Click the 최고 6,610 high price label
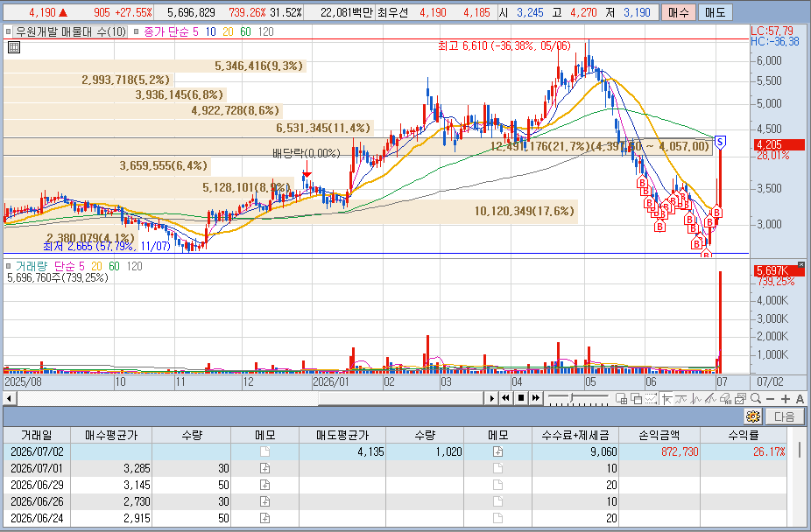Viewport: 811px width, 532px height. click(504, 46)
